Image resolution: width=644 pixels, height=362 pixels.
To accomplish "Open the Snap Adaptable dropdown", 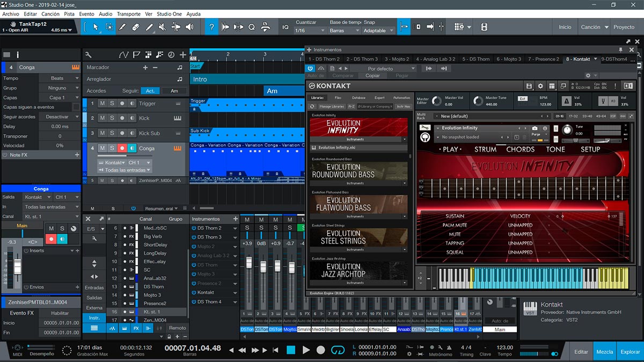I will (378, 31).
